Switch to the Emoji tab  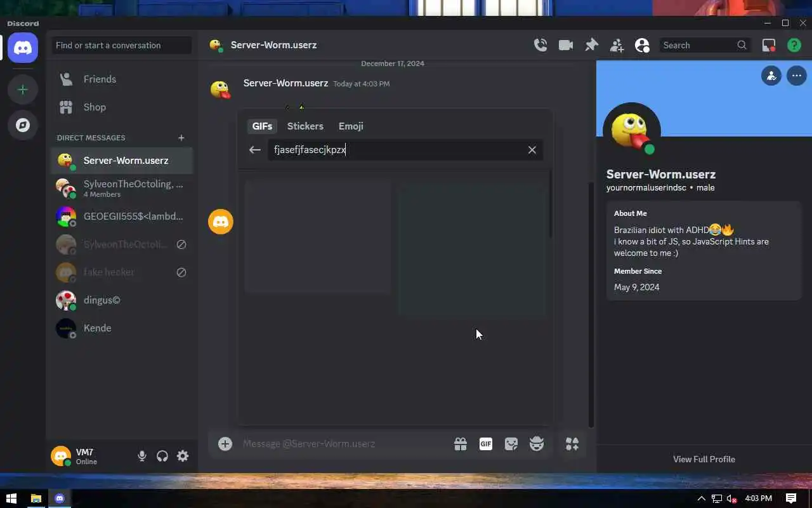[x=351, y=126]
